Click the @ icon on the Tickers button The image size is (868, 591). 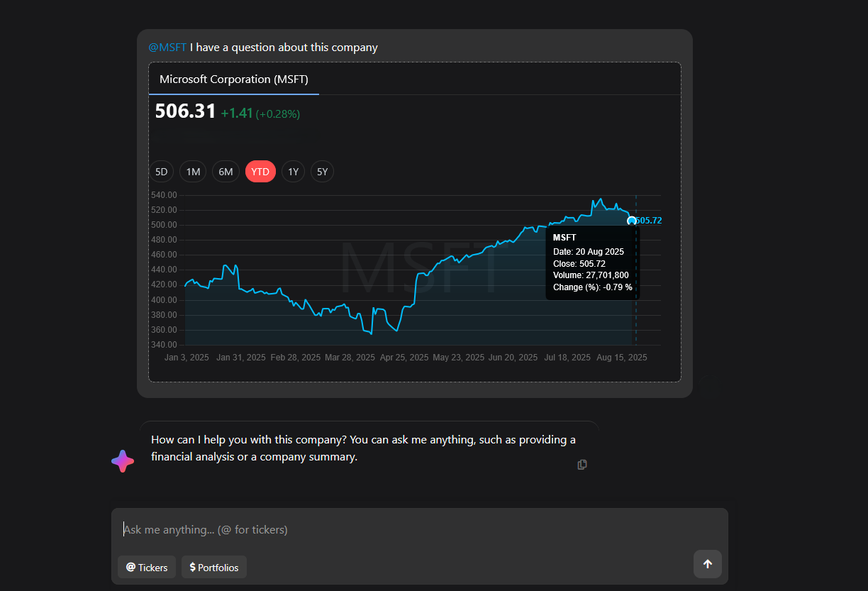pos(130,567)
